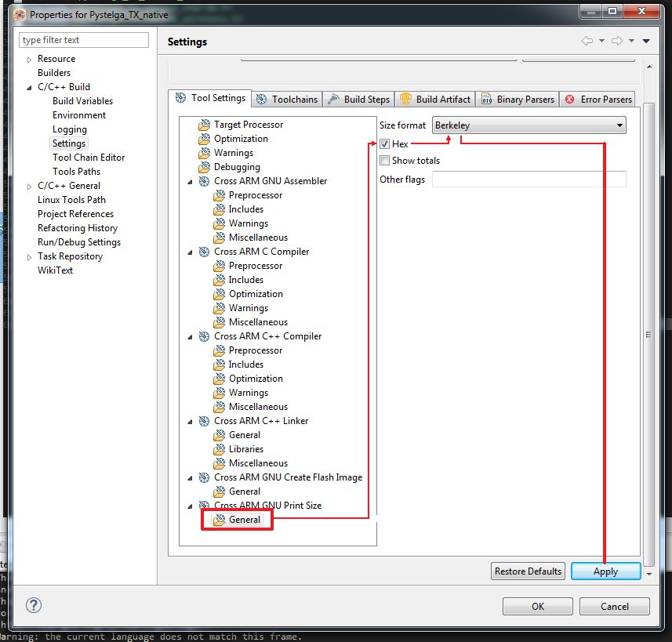Open the Size format Berkeley dropdown

tap(529, 125)
